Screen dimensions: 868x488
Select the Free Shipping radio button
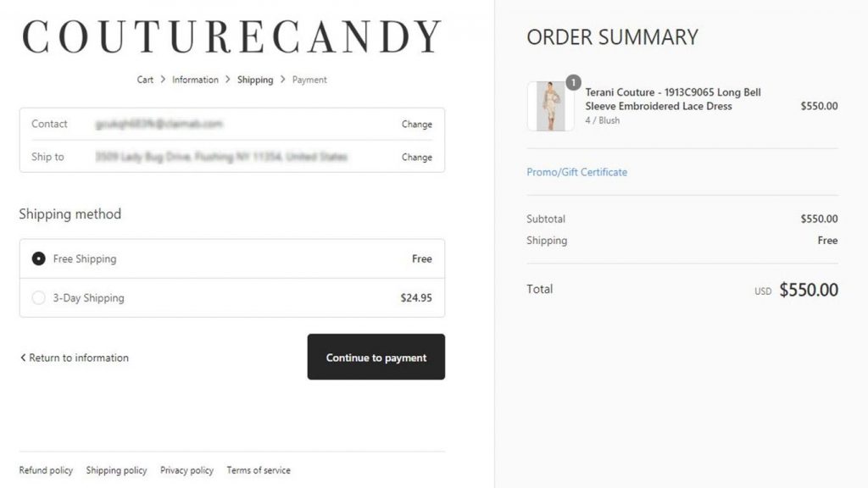[38, 258]
